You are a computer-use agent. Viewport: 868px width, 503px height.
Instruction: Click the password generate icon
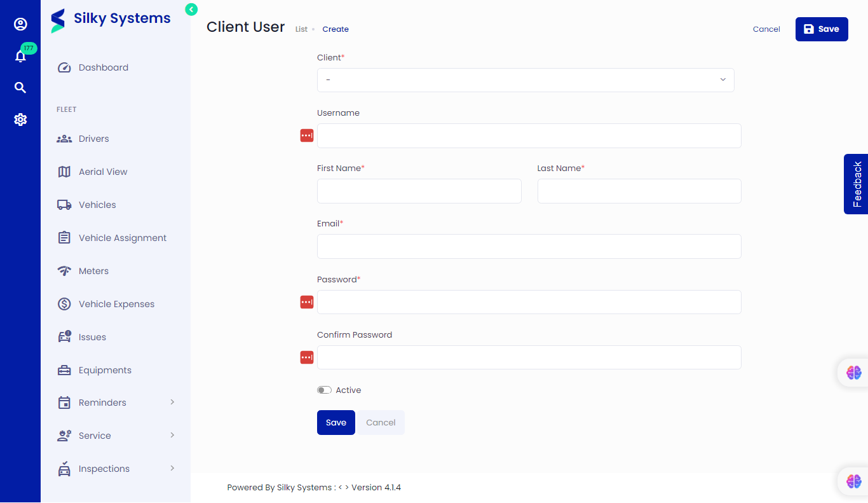tap(306, 302)
